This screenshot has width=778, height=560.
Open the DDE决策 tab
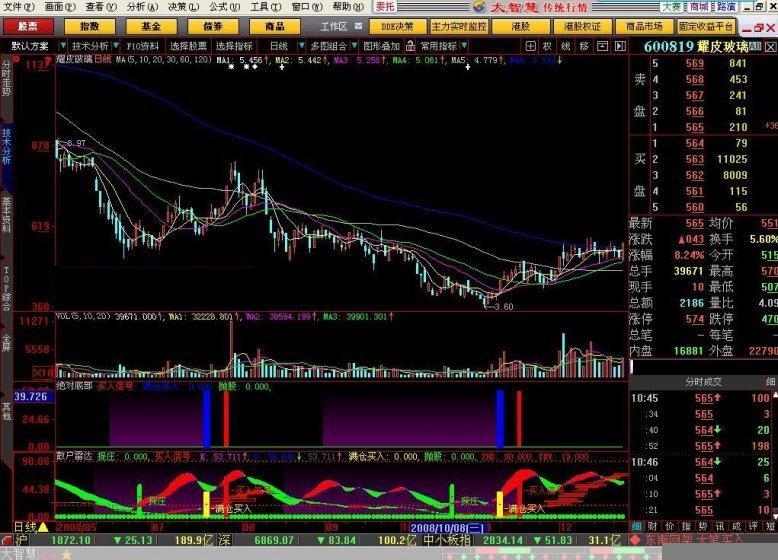click(396, 25)
